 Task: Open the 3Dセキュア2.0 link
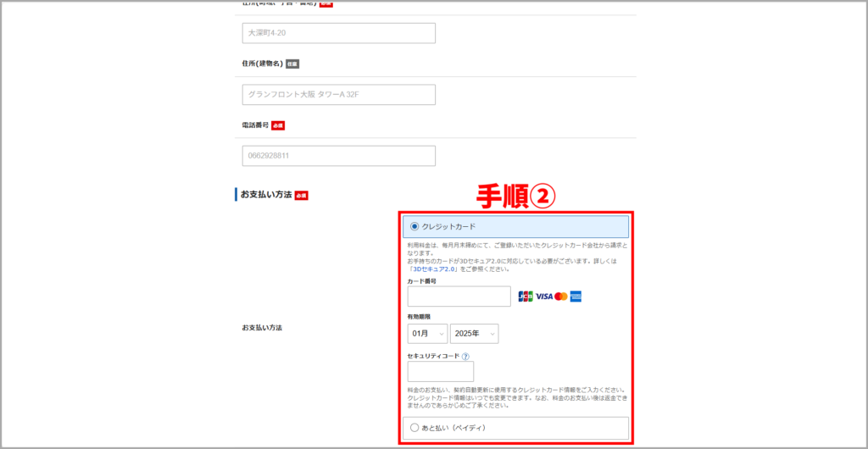(x=434, y=269)
